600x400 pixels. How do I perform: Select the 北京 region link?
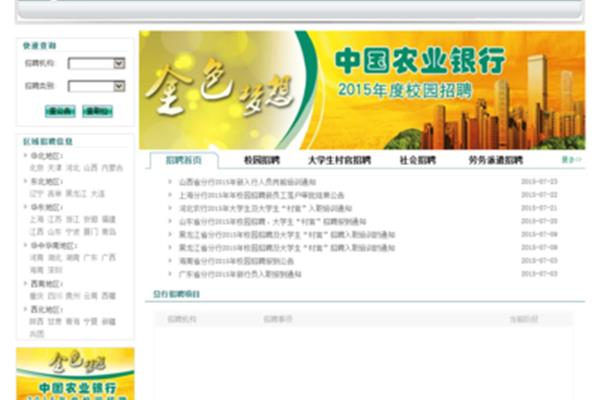(x=37, y=168)
